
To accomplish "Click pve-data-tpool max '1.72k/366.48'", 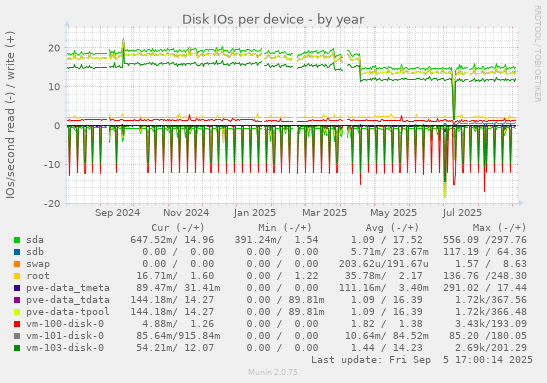I will click(490, 312).
